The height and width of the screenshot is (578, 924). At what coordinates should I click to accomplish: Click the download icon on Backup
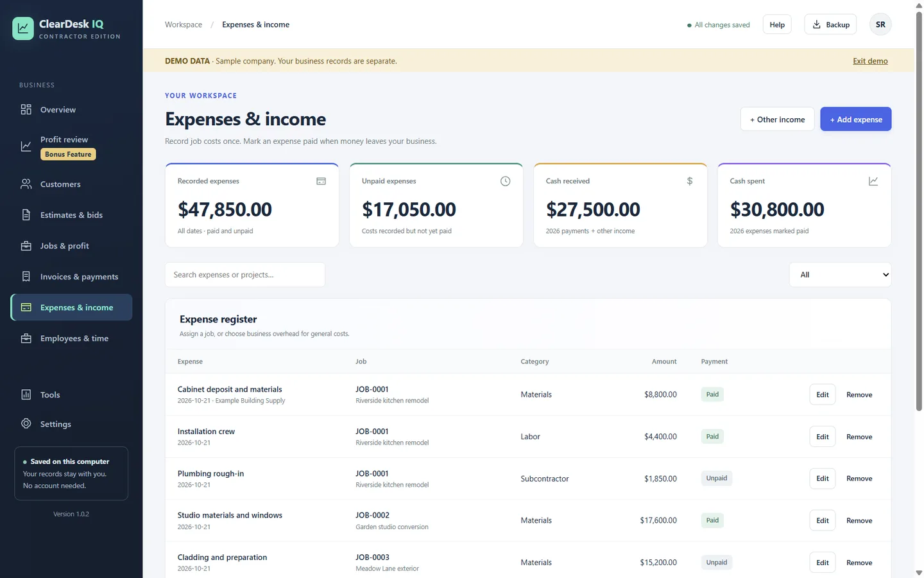point(817,24)
